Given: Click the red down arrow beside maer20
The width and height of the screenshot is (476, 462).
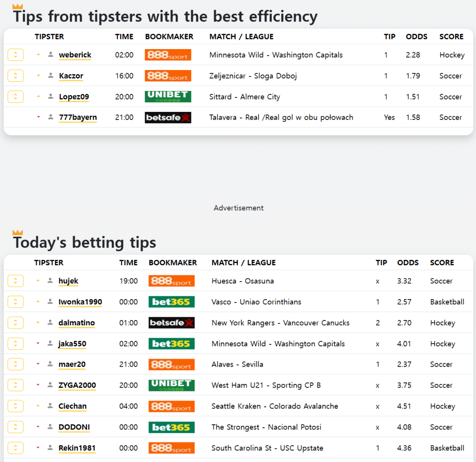Looking at the screenshot, I should [x=38, y=364].
